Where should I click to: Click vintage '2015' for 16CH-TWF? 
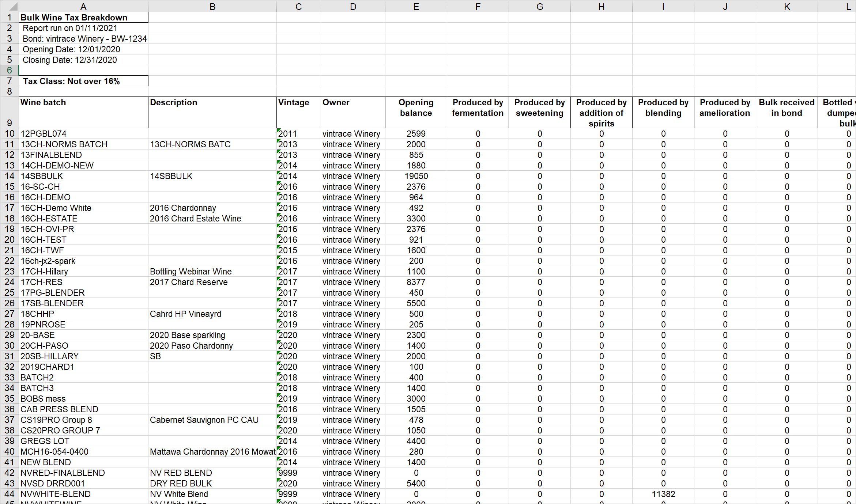coord(299,250)
